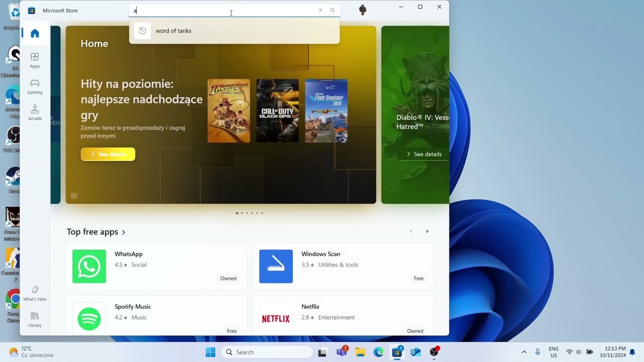Open the Windows Start menu
Viewport: 644px width, 362px height.
click(x=210, y=352)
